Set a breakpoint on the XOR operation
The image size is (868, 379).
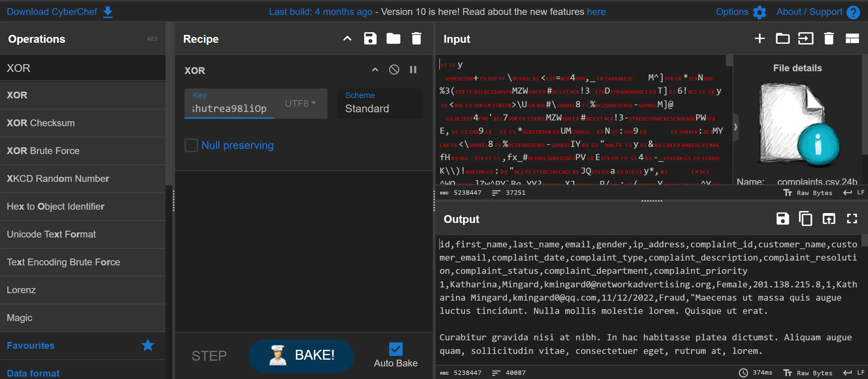pyautogui.click(x=413, y=70)
